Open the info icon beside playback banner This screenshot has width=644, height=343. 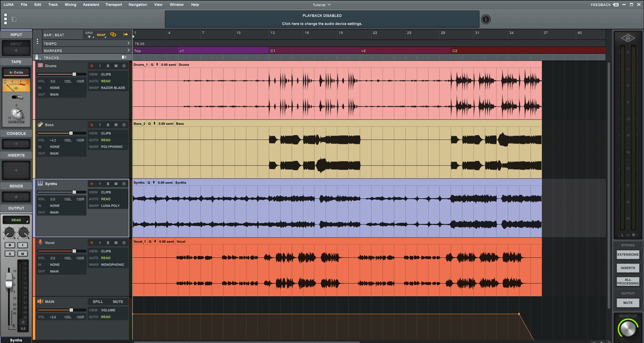point(486,19)
